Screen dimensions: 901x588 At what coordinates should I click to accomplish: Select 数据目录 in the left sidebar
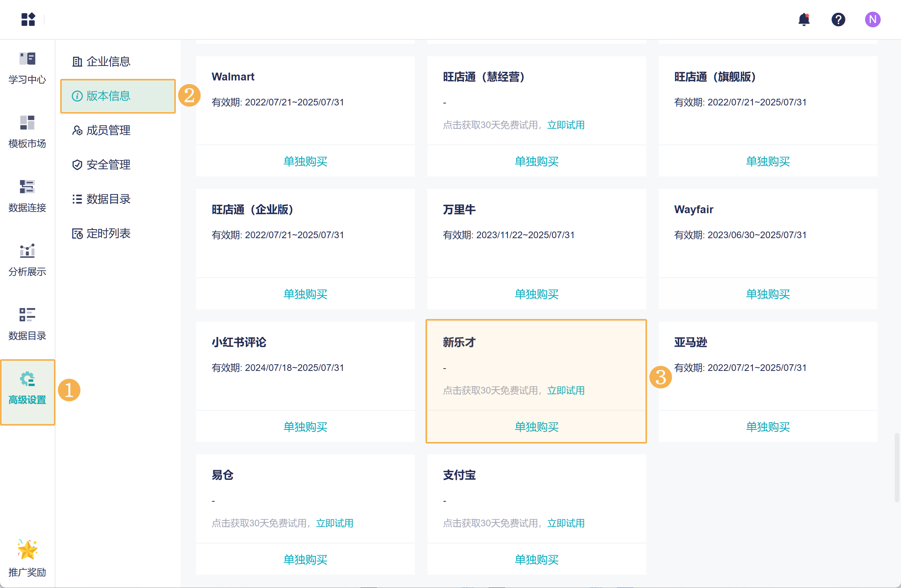27,324
